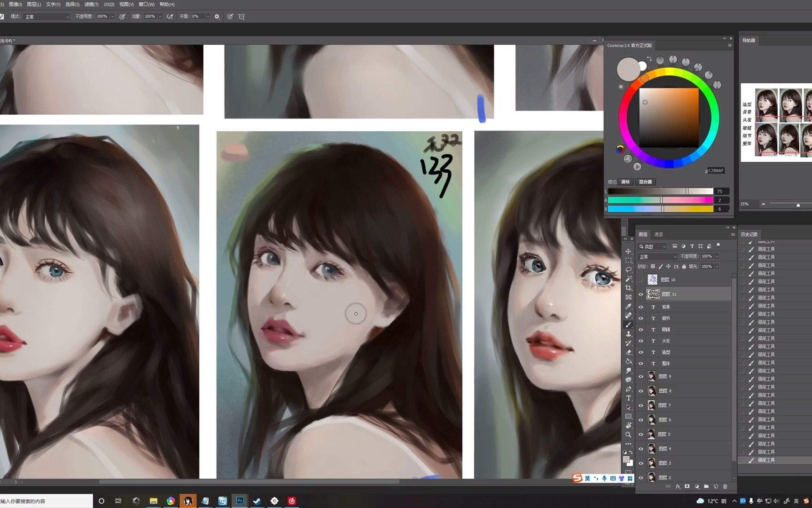Open the 图像(I) menu
The height and width of the screenshot is (508, 812).
click(16, 4)
